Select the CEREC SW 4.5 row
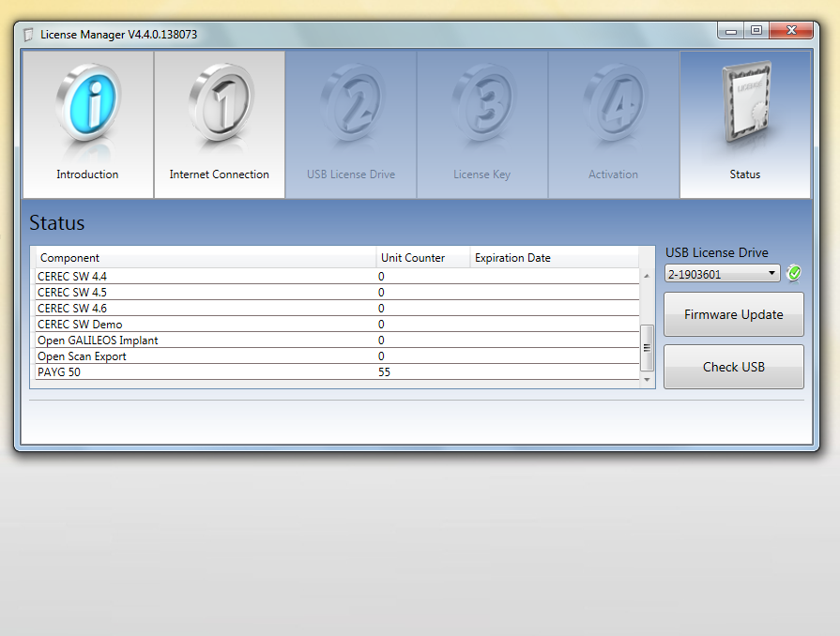The height and width of the screenshot is (636, 840). pos(338,293)
